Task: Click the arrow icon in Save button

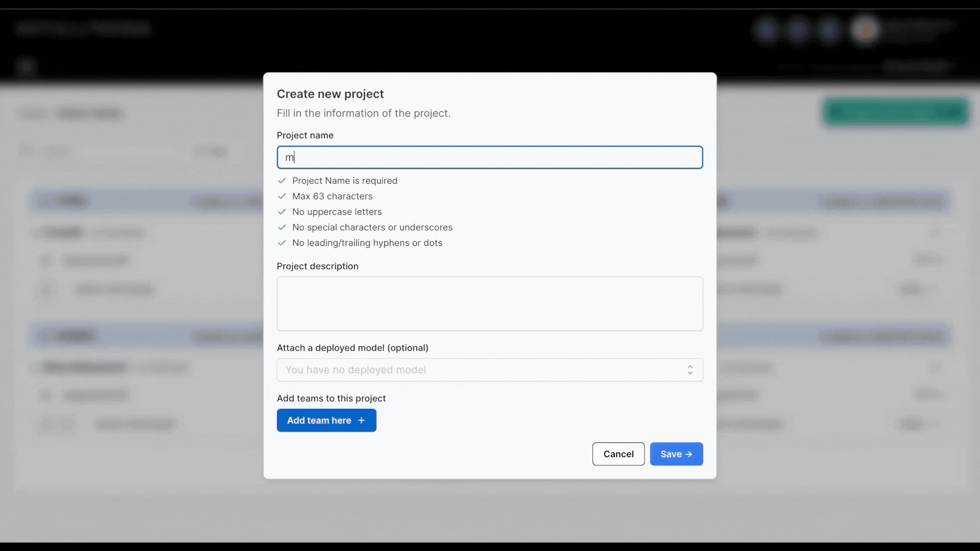Action: point(689,454)
